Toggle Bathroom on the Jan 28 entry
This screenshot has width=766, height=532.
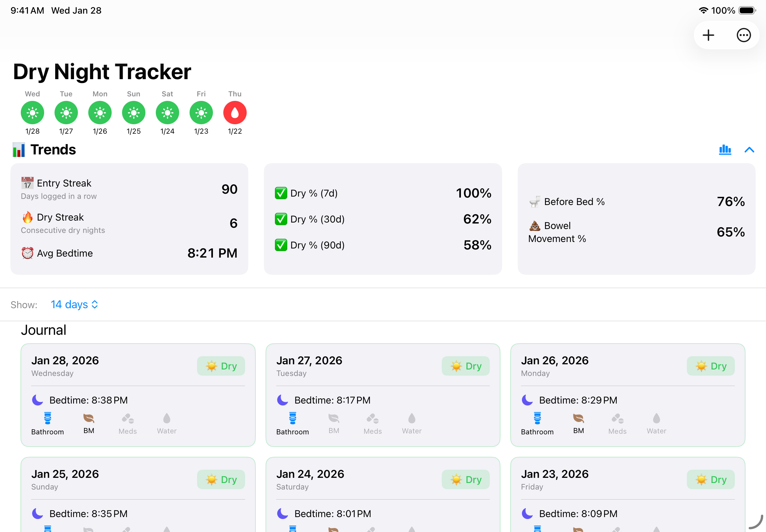pyautogui.click(x=47, y=424)
